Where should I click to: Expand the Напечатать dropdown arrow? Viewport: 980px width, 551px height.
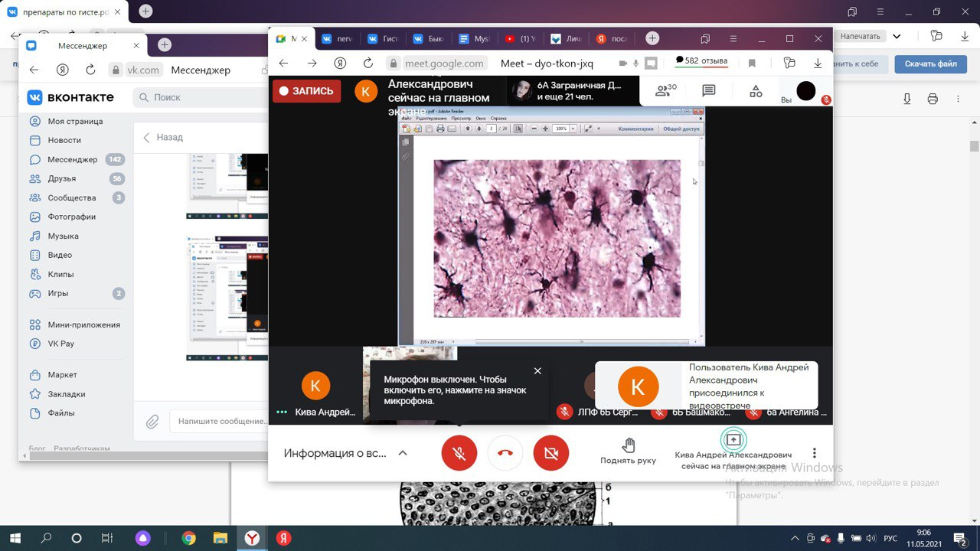[897, 36]
